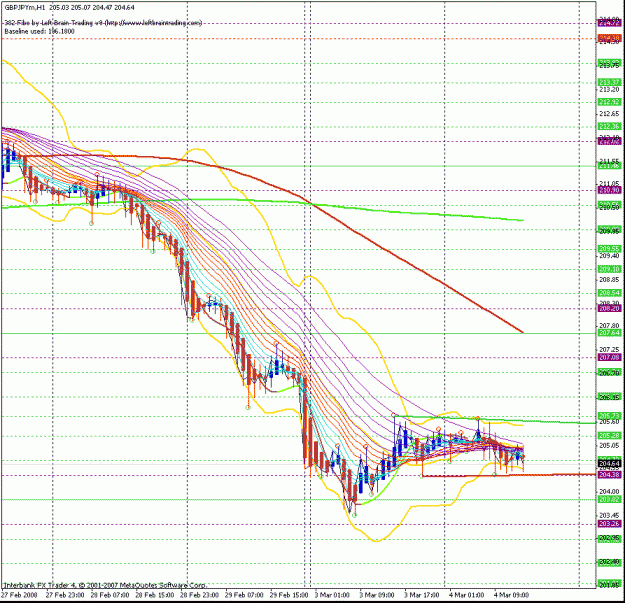
Task: Click the purple 203.26 level tag
Action: (x=609, y=524)
